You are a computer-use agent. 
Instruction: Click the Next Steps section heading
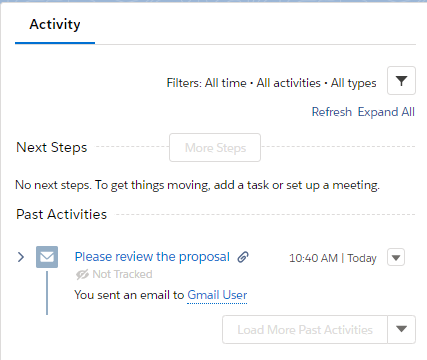[x=52, y=147]
